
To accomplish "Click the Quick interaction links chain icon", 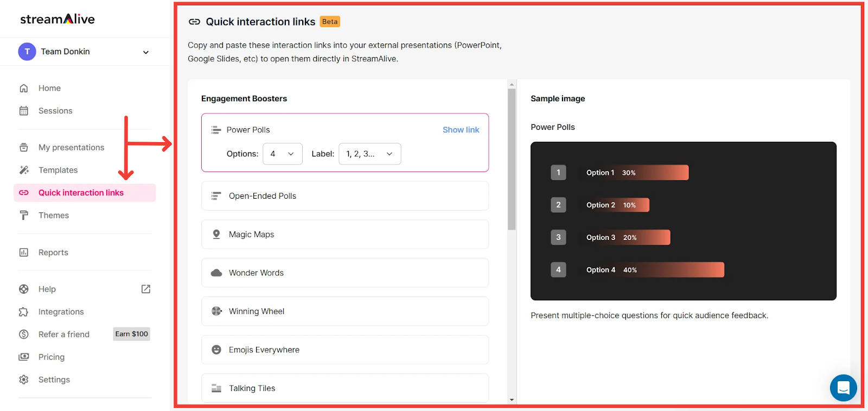I will [24, 193].
